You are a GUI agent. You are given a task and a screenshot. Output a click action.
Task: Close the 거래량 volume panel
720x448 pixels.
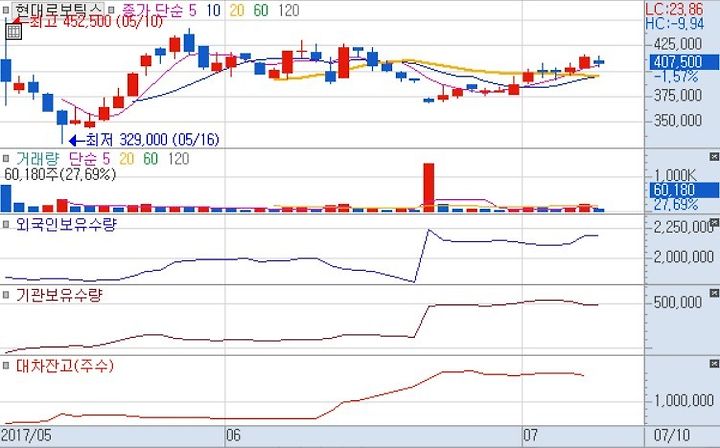[x=714, y=157]
